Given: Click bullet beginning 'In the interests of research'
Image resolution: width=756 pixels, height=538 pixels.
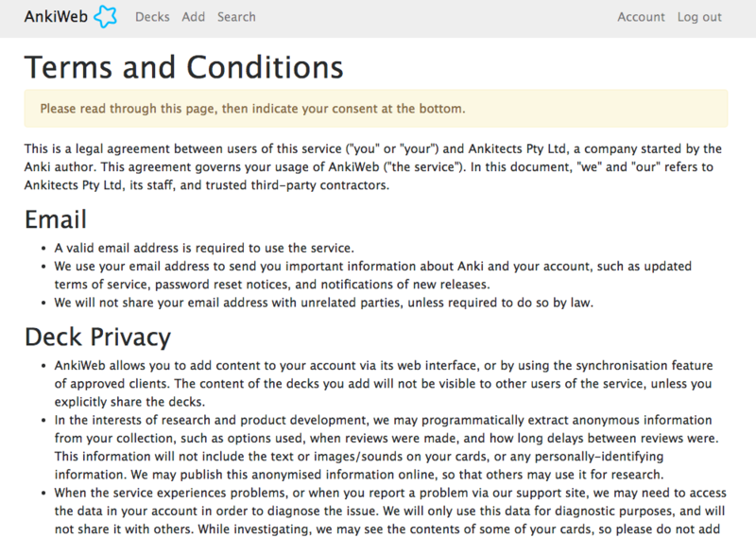Looking at the screenshot, I should pos(387,447).
